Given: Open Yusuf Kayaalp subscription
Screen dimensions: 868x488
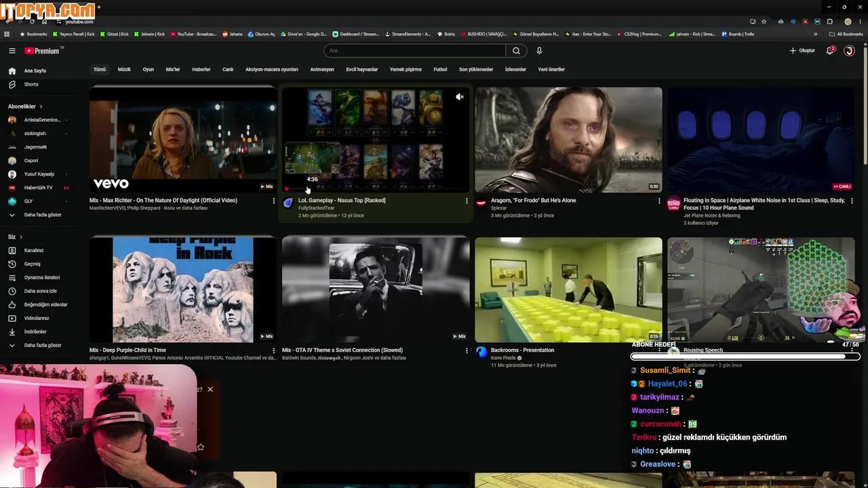Looking at the screenshot, I should 39,174.
